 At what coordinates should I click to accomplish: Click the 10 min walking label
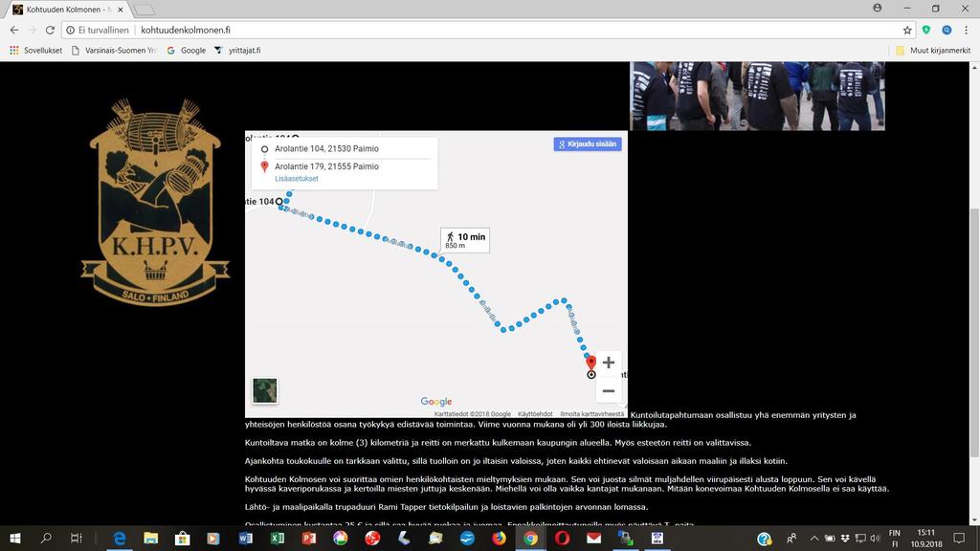[x=465, y=240]
